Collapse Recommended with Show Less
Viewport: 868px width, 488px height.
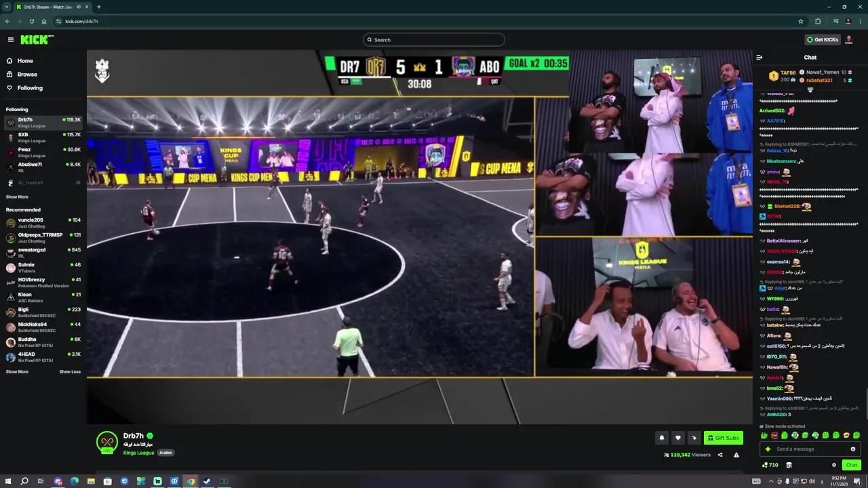point(70,372)
